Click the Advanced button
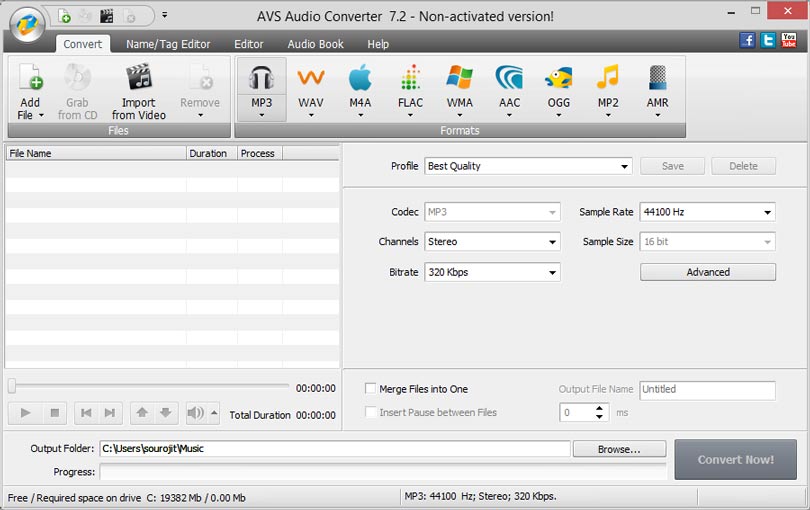The image size is (810, 510). pos(708,272)
